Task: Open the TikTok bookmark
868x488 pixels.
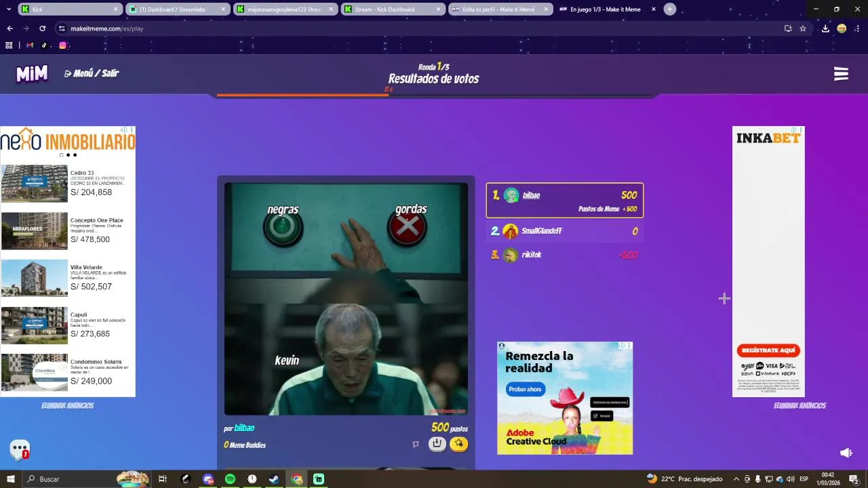Action: (45, 45)
